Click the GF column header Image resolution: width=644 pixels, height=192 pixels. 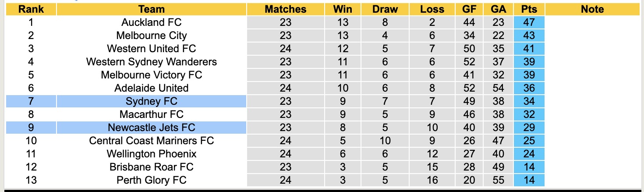tap(469, 9)
